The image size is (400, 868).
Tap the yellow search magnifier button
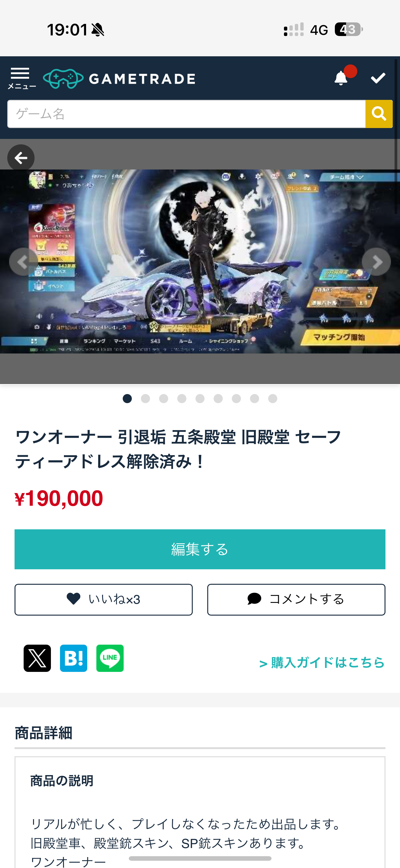point(379,114)
